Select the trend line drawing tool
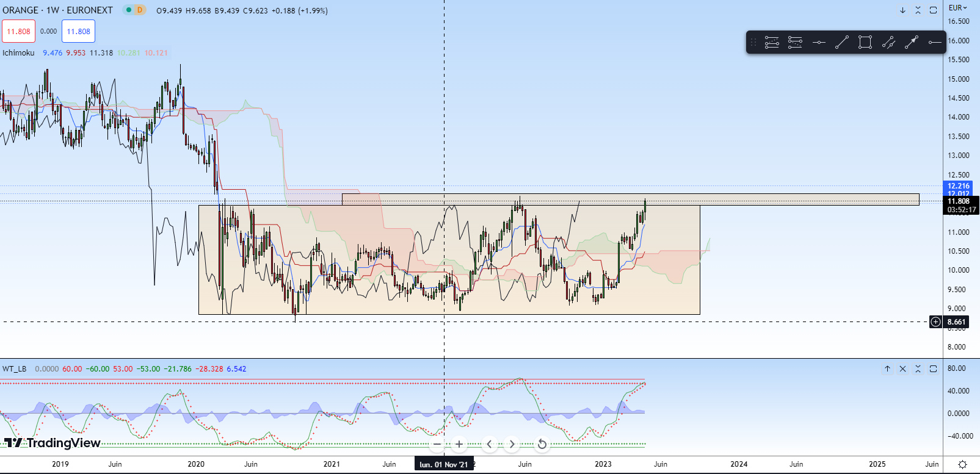 coord(842,42)
